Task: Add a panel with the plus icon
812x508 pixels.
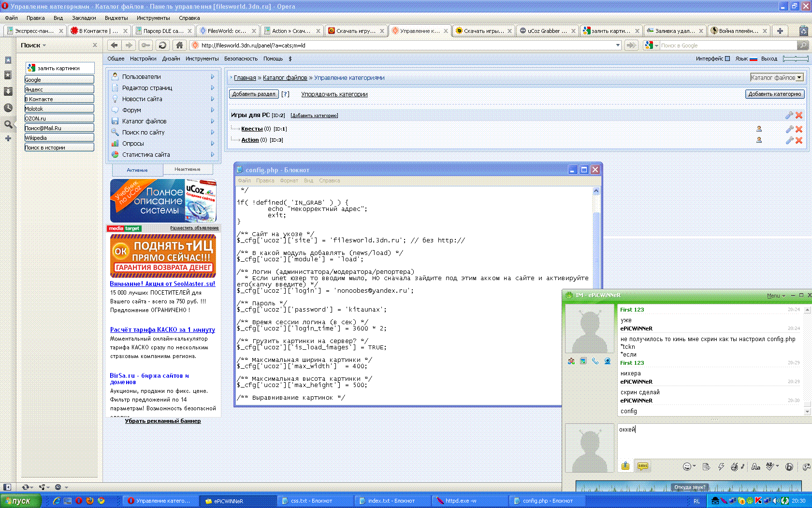Action: pos(8,138)
